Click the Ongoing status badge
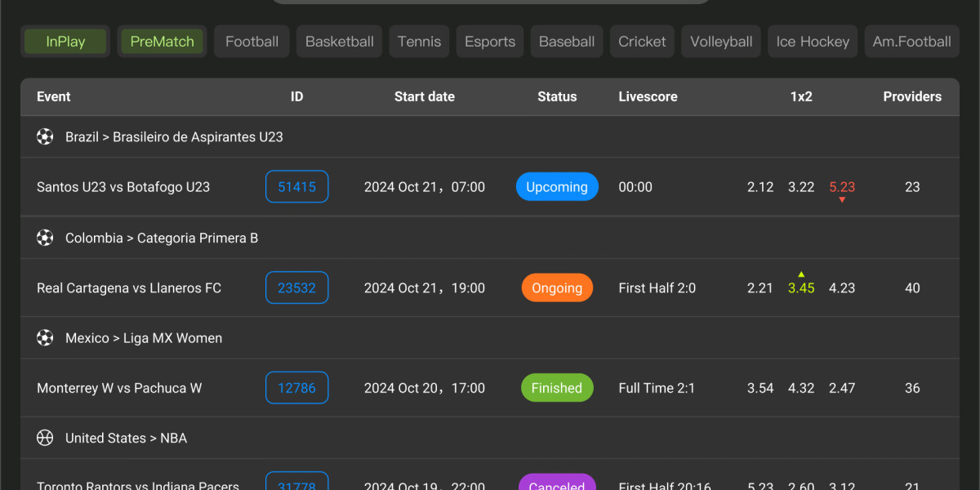Screen dimensions: 980x490 pyautogui.click(x=557, y=288)
